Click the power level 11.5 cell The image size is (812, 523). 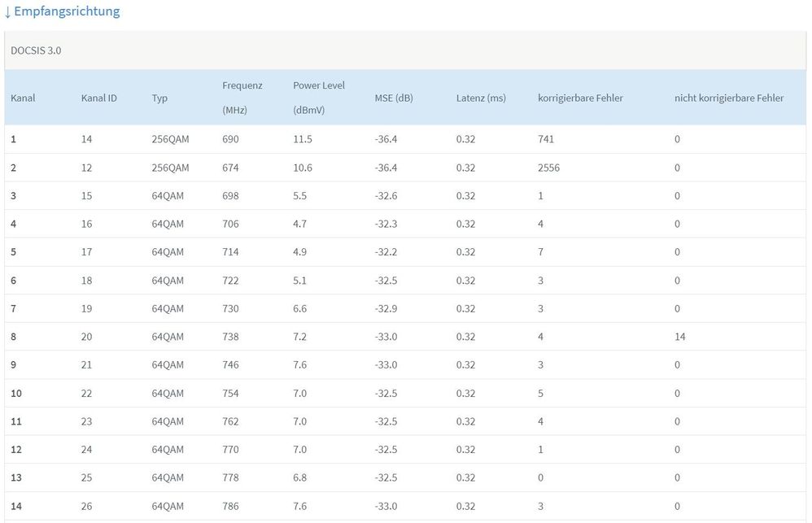pyautogui.click(x=303, y=139)
